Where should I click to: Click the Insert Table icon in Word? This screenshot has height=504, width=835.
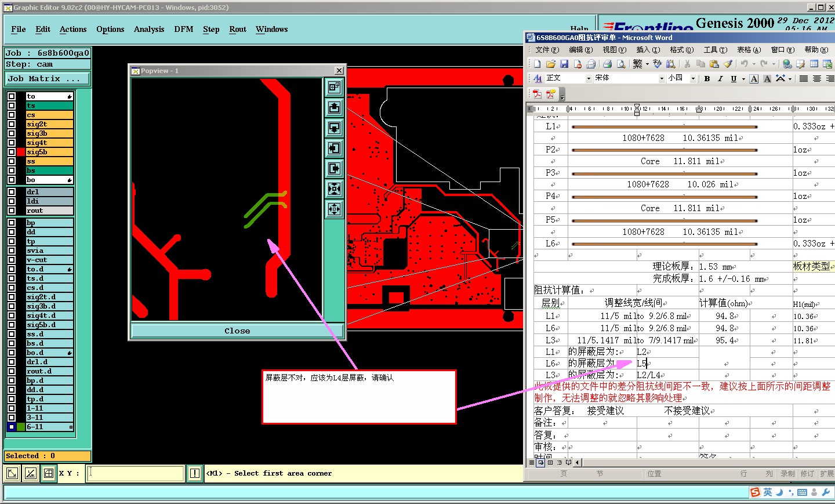(x=814, y=64)
